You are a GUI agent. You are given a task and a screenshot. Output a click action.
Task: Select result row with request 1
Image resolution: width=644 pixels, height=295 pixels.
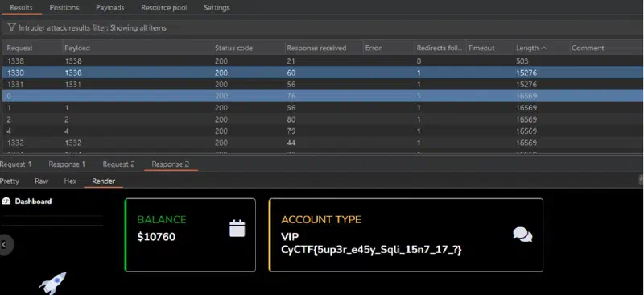coord(323,108)
